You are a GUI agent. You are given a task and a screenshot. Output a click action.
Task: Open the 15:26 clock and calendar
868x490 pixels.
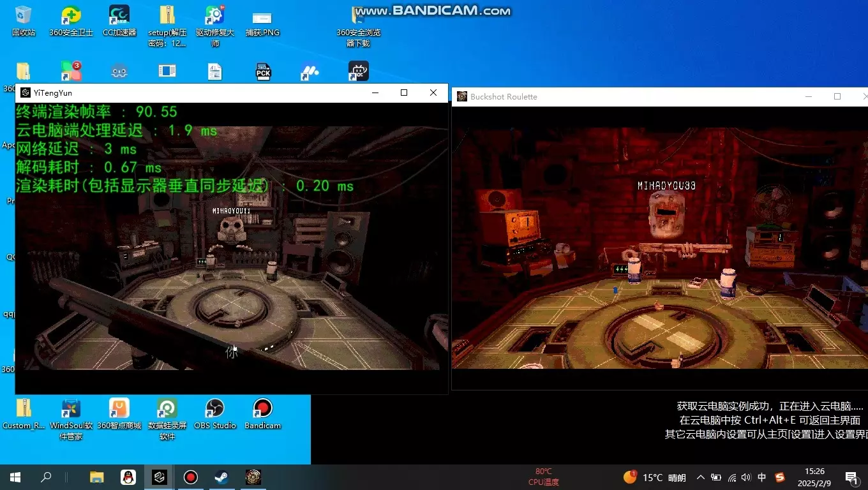click(x=814, y=477)
